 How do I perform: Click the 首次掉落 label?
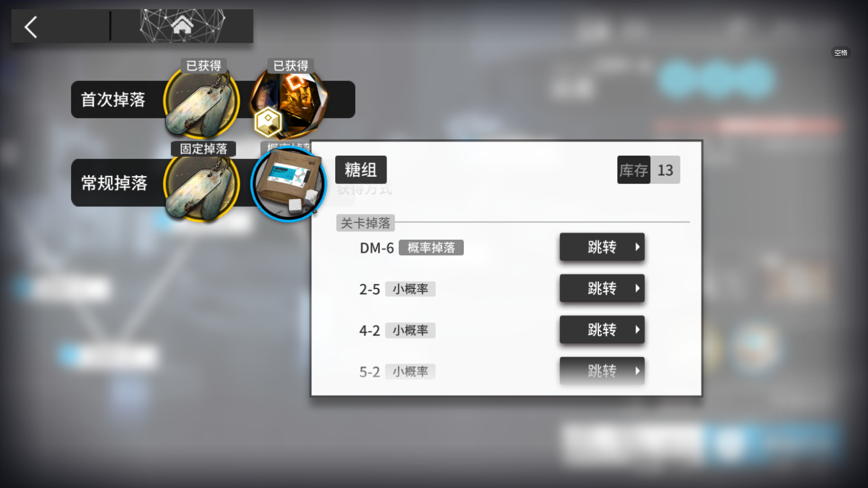113,100
